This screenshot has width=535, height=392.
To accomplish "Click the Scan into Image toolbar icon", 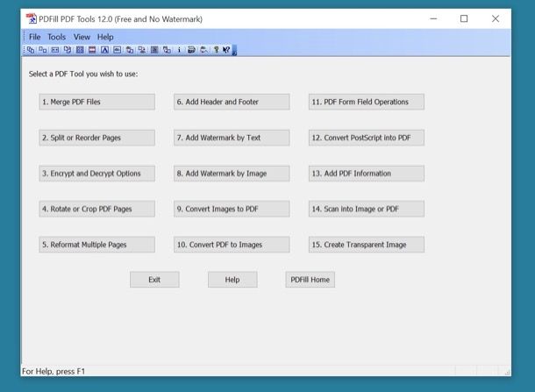I will click(191, 50).
